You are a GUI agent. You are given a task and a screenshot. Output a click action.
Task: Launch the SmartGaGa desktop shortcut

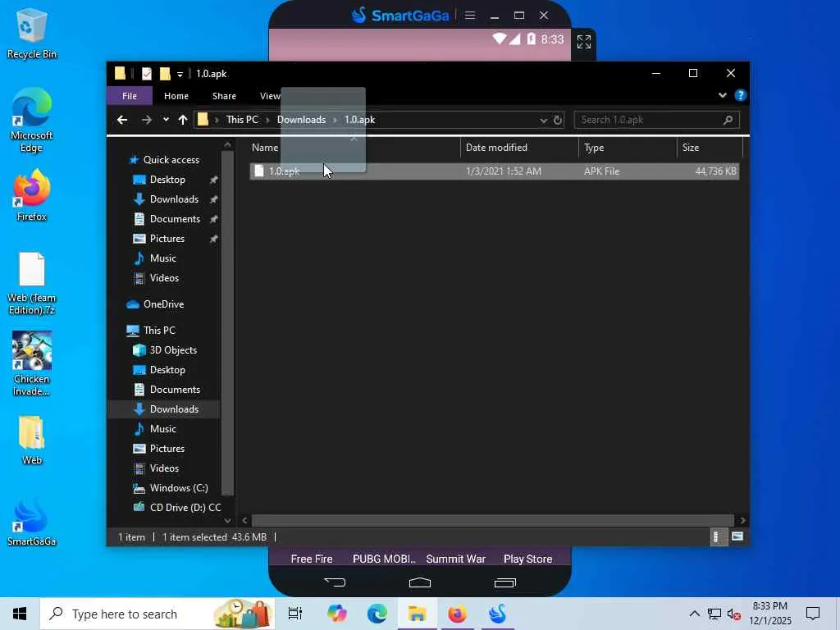[x=31, y=522]
